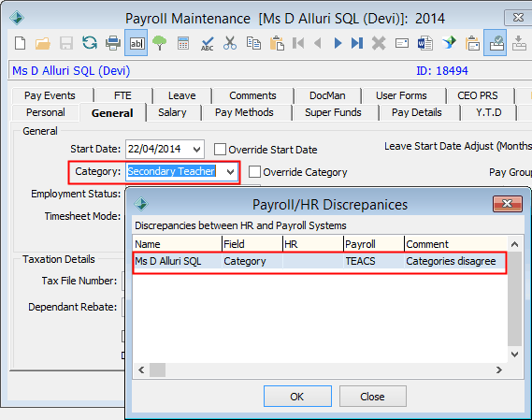Open the Category dropdown list
Screen dimensions: 532x420
[x=230, y=172]
